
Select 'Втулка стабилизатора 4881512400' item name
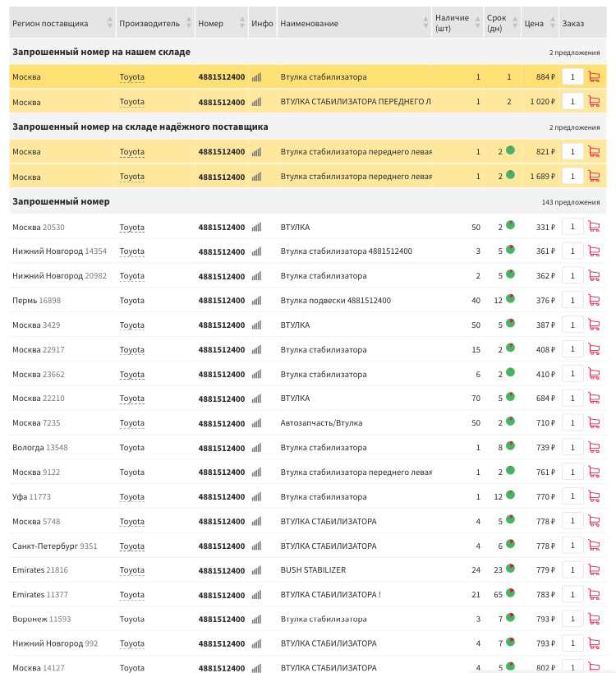click(x=346, y=251)
